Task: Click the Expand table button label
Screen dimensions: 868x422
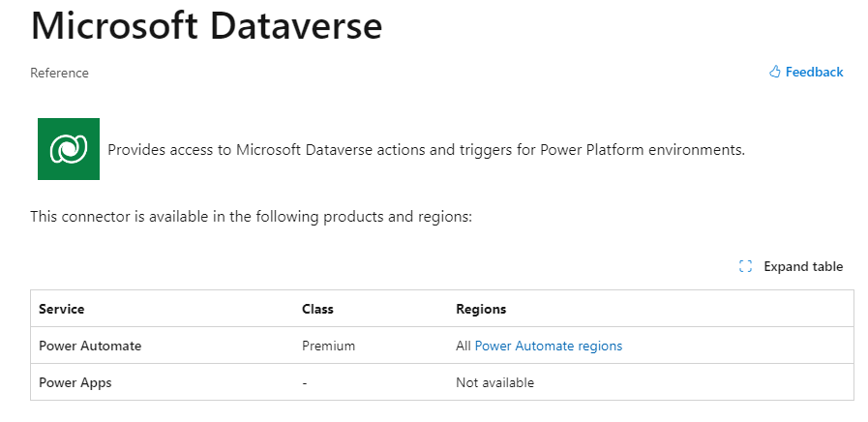Action: (803, 266)
